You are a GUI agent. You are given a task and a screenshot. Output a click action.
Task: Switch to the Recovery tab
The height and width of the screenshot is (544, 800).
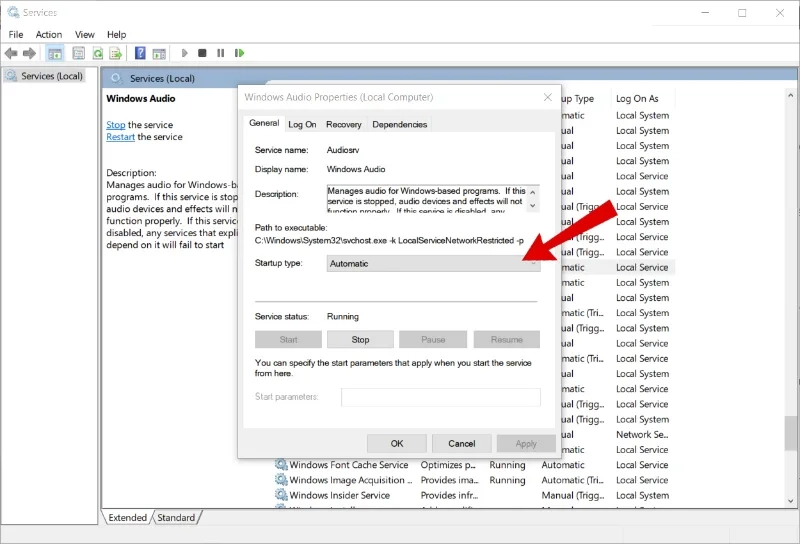tap(343, 125)
